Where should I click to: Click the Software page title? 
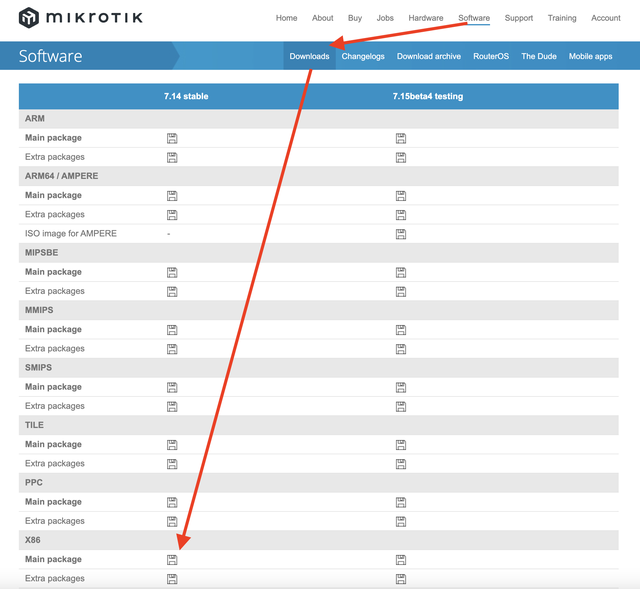51,56
